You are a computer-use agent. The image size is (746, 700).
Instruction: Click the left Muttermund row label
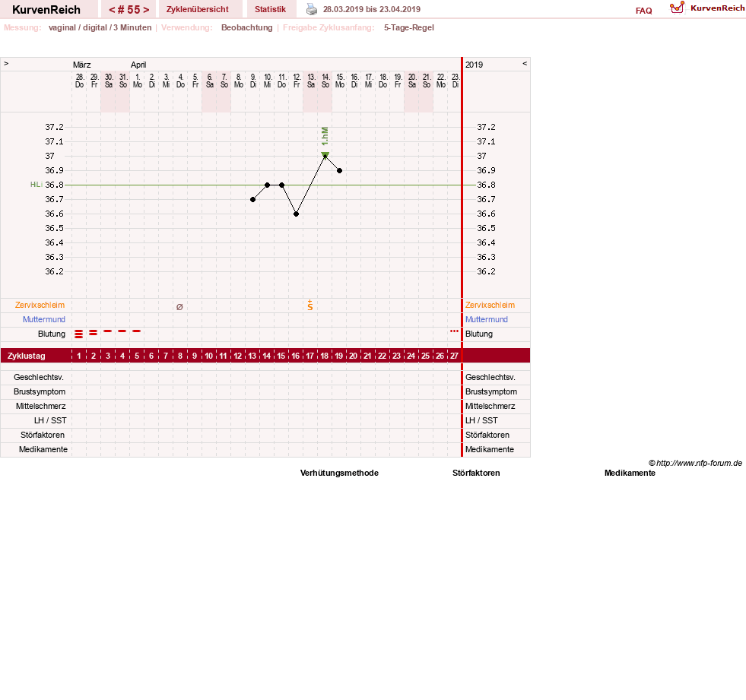pyautogui.click(x=44, y=319)
